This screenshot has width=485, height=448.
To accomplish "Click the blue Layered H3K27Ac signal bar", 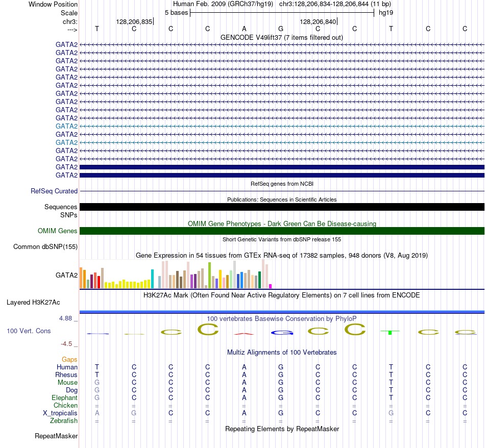I will (282, 312).
